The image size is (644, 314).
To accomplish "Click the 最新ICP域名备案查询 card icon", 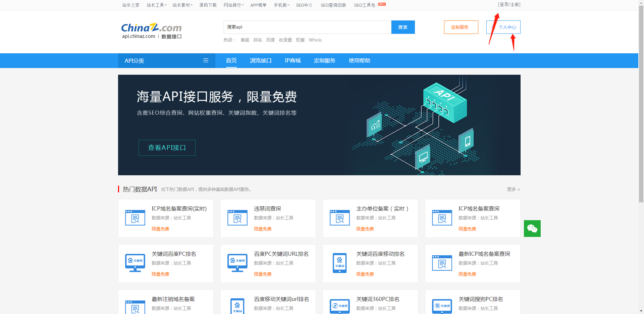I will [442, 263].
